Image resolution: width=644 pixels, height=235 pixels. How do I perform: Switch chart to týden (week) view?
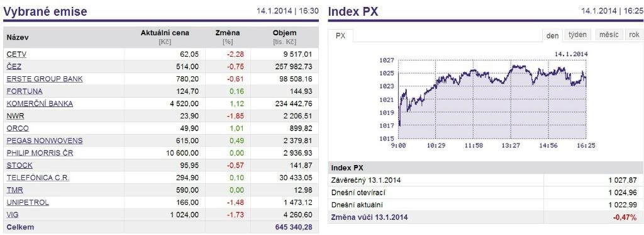click(x=577, y=35)
